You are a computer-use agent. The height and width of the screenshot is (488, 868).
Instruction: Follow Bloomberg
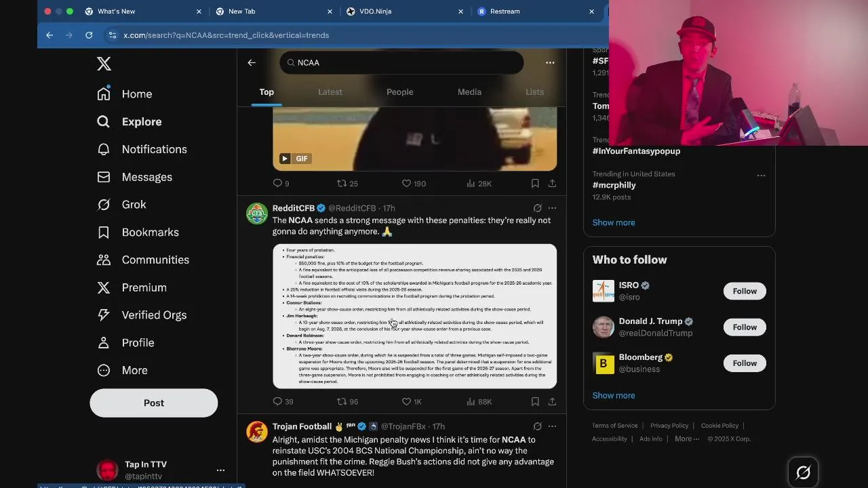(745, 363)
